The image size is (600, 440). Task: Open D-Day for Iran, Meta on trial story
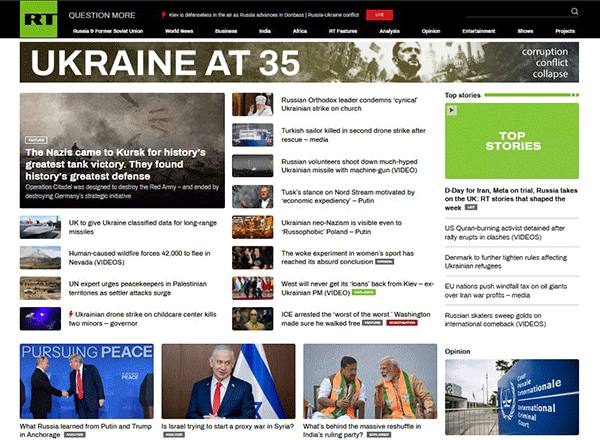click(511, 199)
